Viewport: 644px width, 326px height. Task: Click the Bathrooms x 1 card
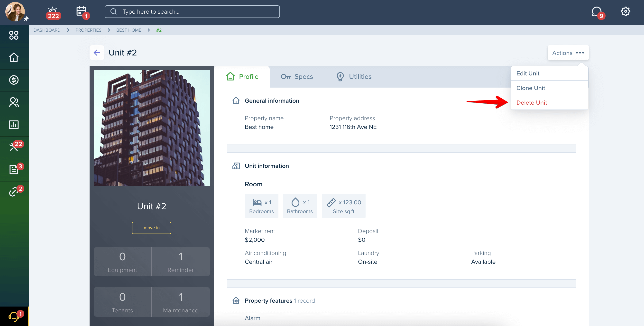click(x=300, y=206)
